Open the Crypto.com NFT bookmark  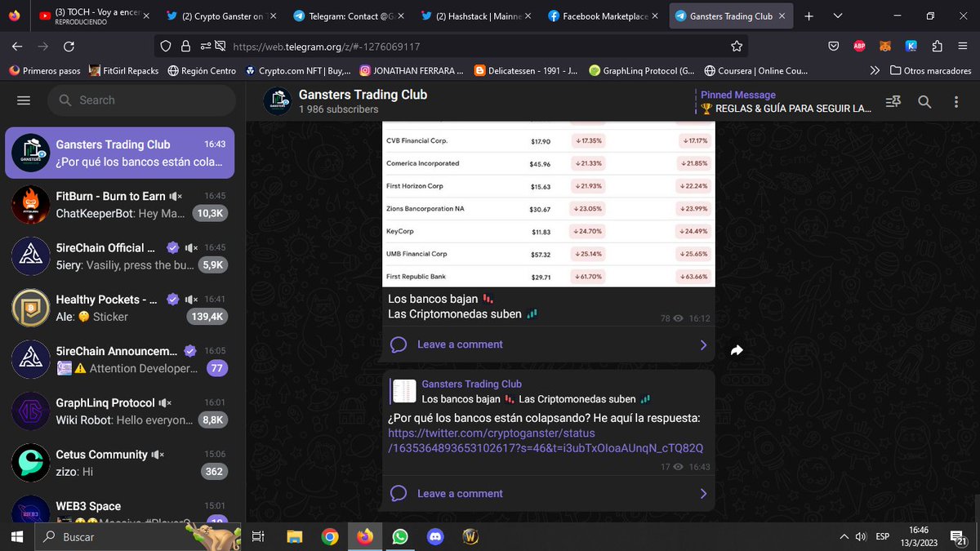[x=299, y=71]
